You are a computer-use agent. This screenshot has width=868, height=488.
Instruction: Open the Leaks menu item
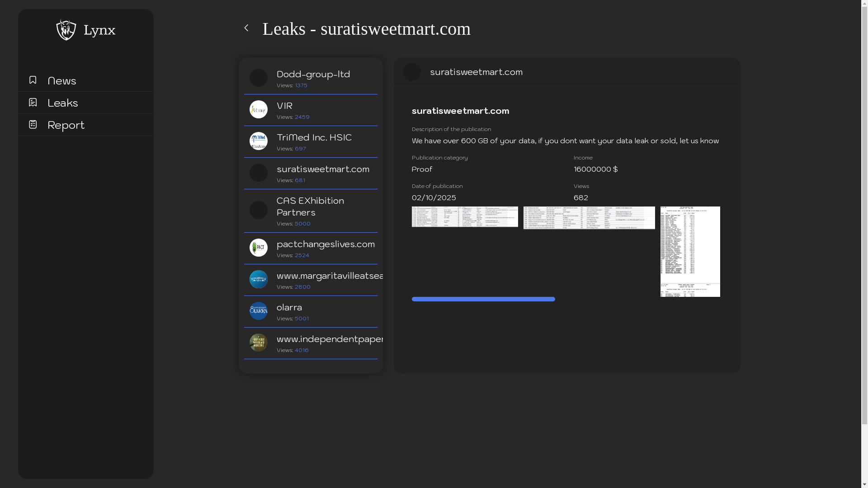point(63,103)
